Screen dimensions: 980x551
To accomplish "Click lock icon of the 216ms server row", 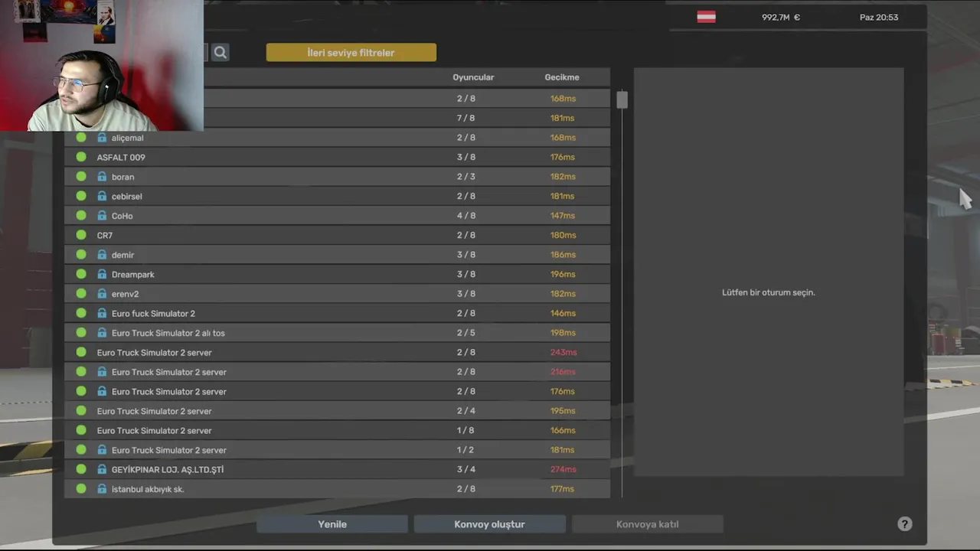I will tap(102, 372).
